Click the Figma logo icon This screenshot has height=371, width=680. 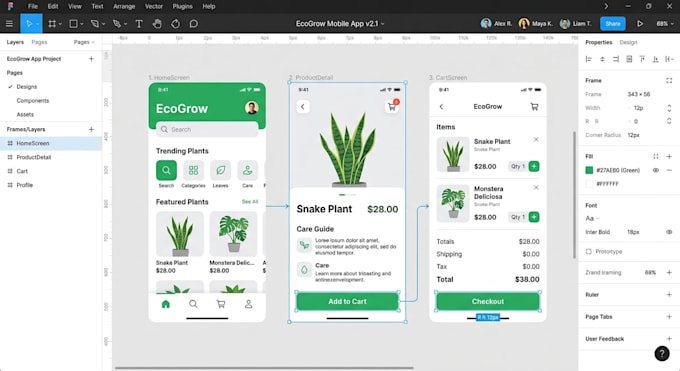point(10,6)
